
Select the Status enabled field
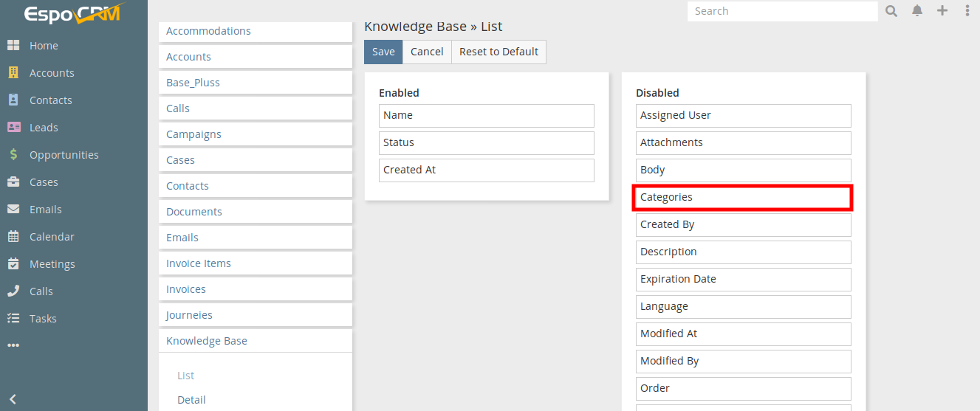tap(486, 142)
